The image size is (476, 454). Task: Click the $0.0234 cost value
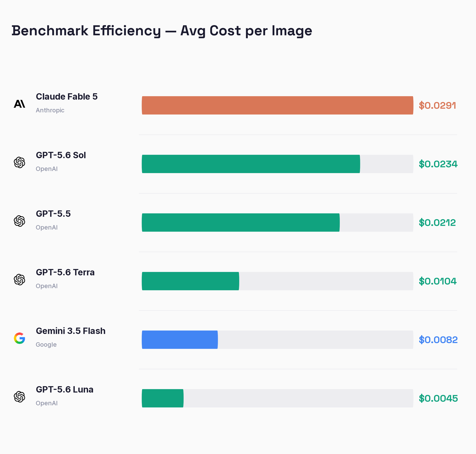(x=438, y=164)
